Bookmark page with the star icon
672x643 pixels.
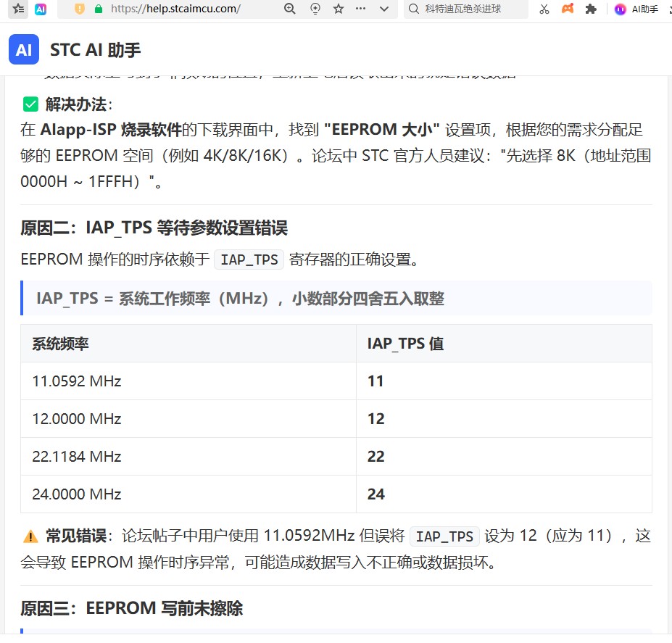click(x=339, y=9)
